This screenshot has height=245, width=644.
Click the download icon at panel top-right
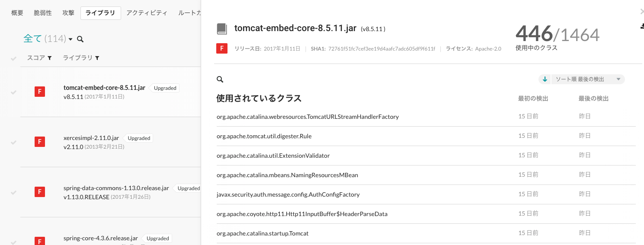[642, 26]
